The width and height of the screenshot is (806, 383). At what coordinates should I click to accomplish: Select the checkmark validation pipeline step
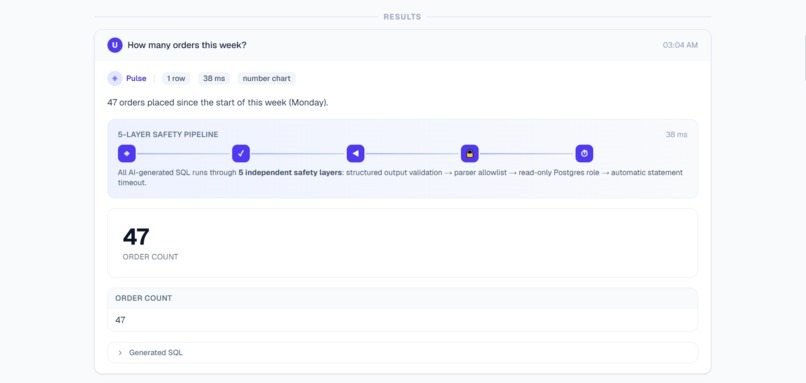(241, 153)
